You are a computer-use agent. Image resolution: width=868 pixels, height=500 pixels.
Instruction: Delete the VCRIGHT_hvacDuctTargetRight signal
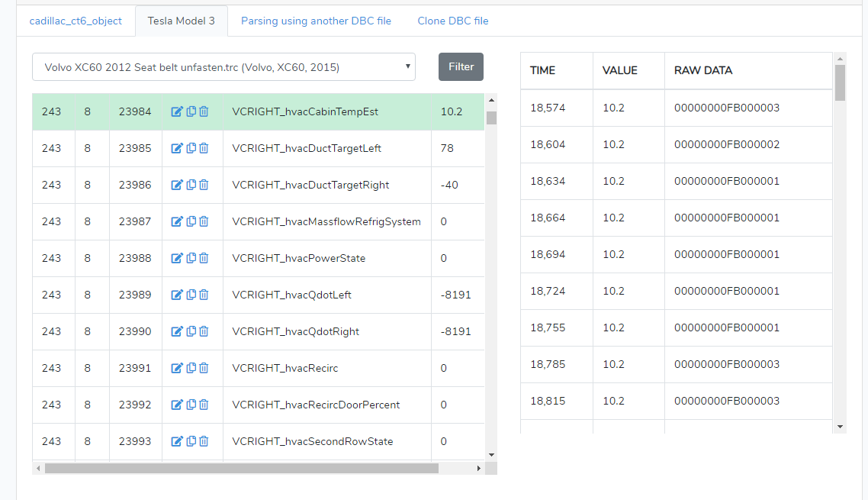pos(204,185)
